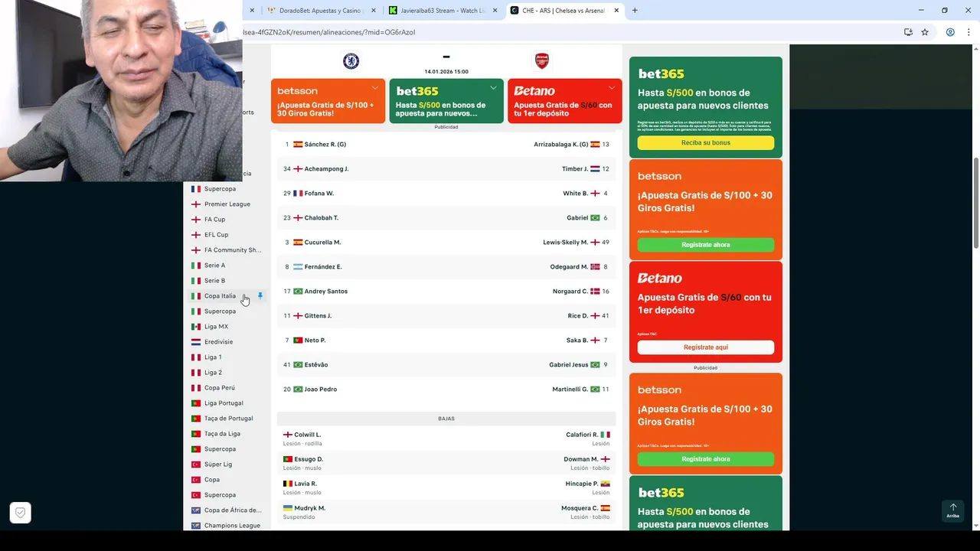Select player Cucurella M.
This screenshot has height=551, width=980.
coord(322,243)
